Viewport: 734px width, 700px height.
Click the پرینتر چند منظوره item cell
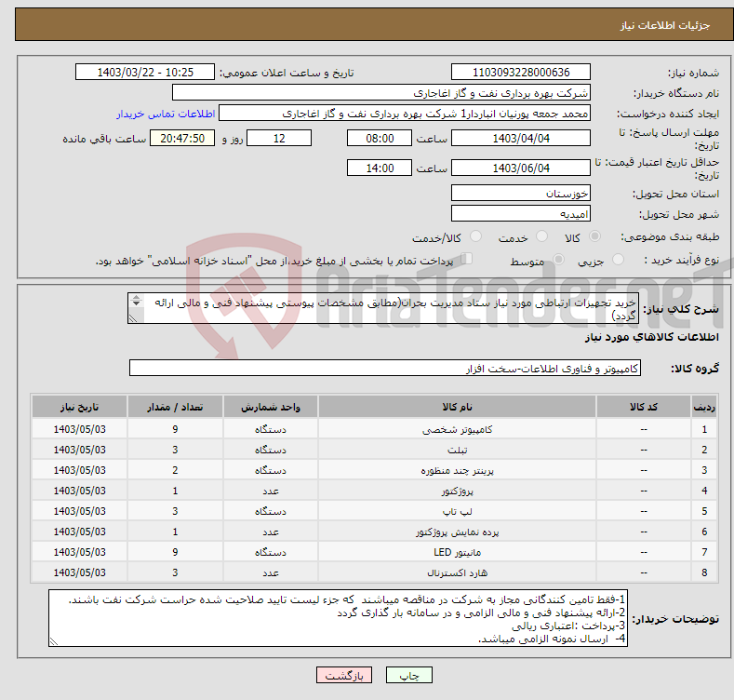click(457, 470)
